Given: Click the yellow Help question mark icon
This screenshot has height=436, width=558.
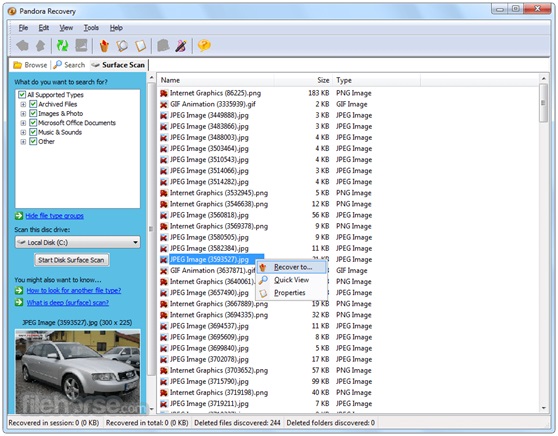Looking at the screenshot, I should 204,45.
